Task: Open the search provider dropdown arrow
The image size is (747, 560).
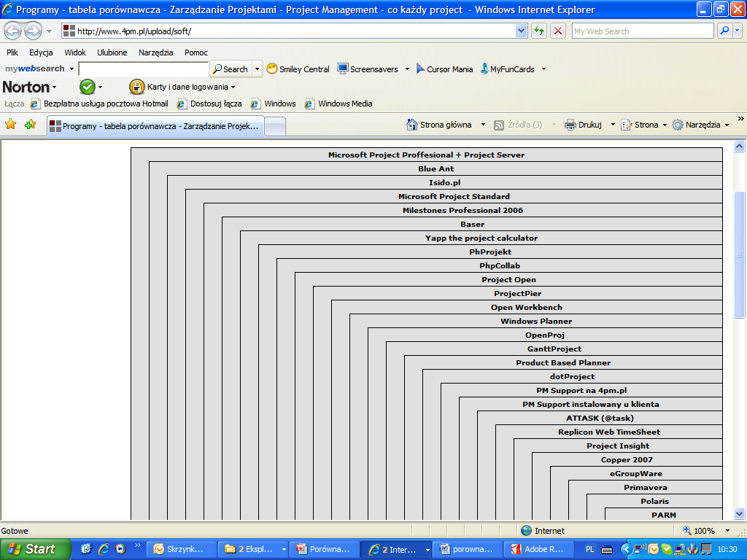Action: point(737,31)
